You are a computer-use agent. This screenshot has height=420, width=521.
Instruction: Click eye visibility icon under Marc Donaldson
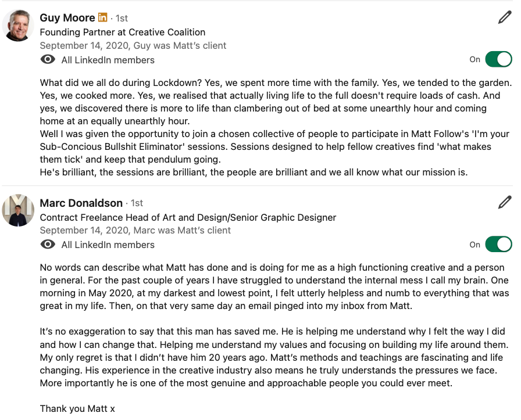[x=48, y=245]
